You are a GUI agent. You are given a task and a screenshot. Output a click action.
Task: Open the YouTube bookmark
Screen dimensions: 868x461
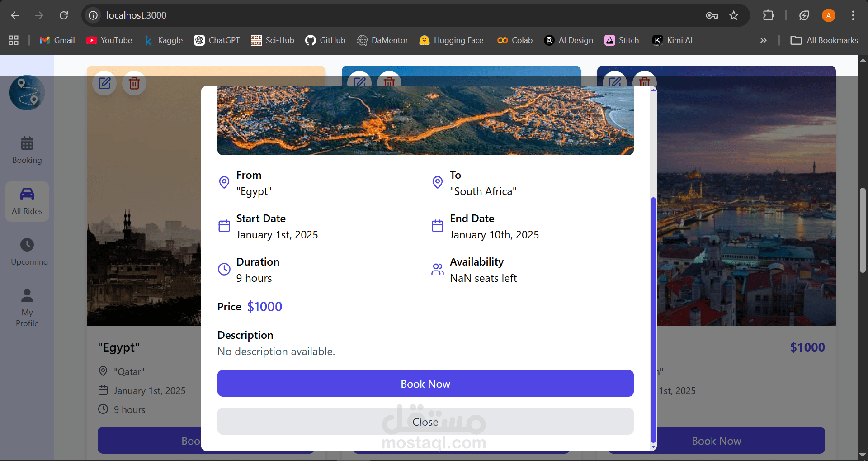click(x=109, y=40)
